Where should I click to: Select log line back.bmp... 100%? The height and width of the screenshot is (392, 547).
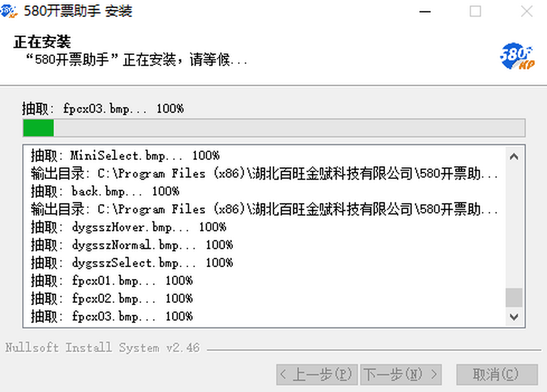coord(105,191)
